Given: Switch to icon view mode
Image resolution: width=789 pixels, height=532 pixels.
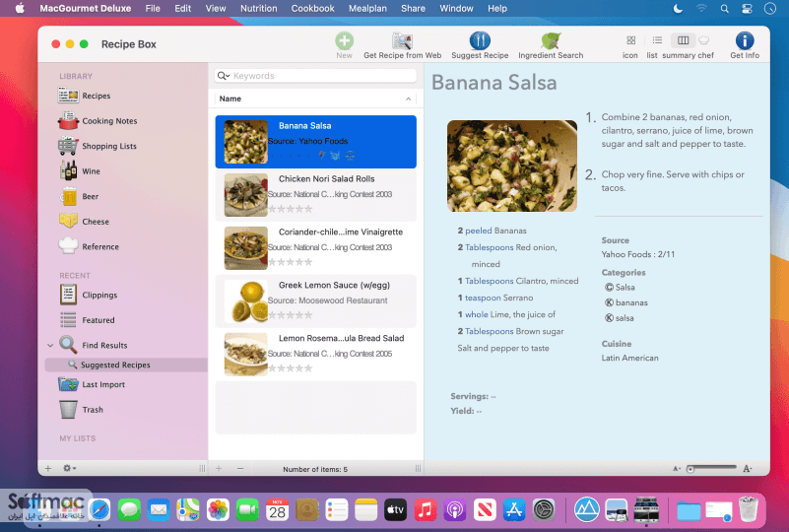Looking at the screenshot, I should click(630, 40).
